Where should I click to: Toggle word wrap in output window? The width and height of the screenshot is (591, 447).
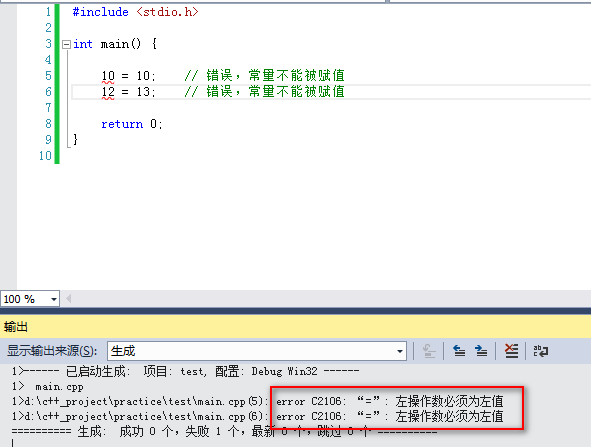click(540, 351)
